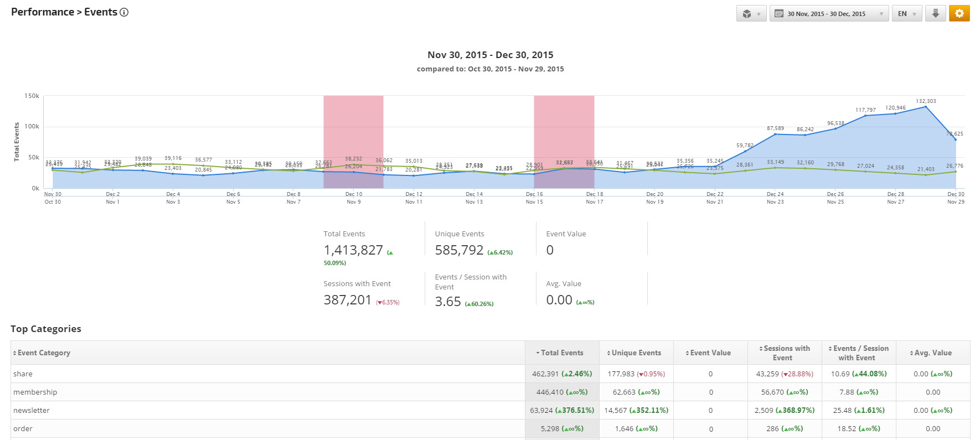
Task: Sort by Unique Events column header
Action: tap(636, 353)
